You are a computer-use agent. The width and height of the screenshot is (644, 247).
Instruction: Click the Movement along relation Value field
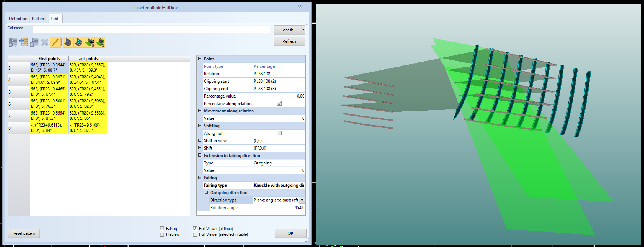[x=279, y=118]
